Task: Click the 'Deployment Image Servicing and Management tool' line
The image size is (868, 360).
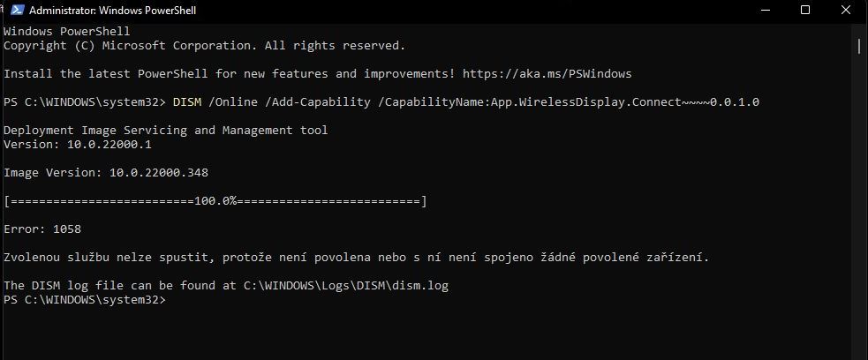Action: pyautogui.click(x=166, y=131)
